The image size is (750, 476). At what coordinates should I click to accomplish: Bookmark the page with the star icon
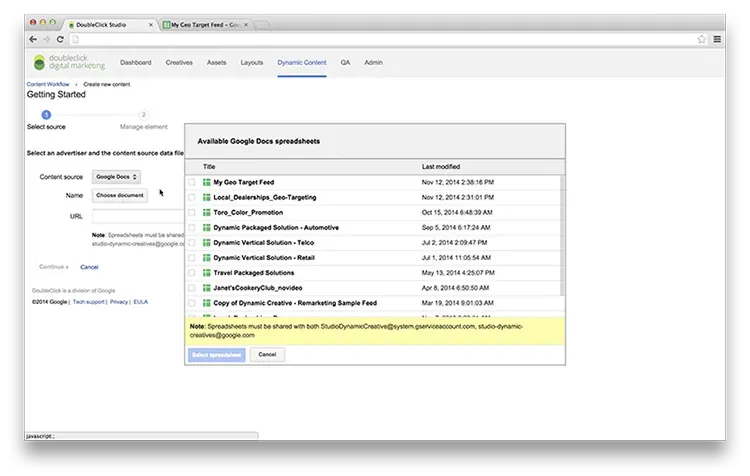[x=702, y=39]
